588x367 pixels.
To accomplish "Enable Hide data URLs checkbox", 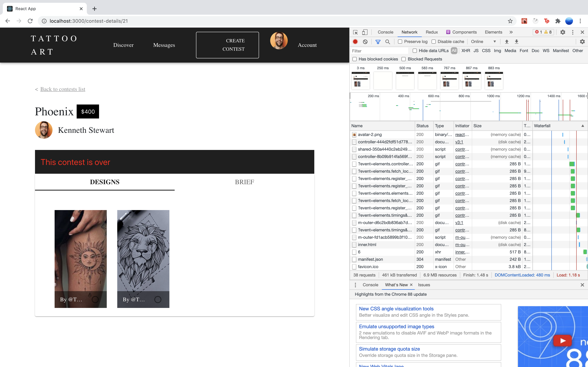I will (415, 51).
